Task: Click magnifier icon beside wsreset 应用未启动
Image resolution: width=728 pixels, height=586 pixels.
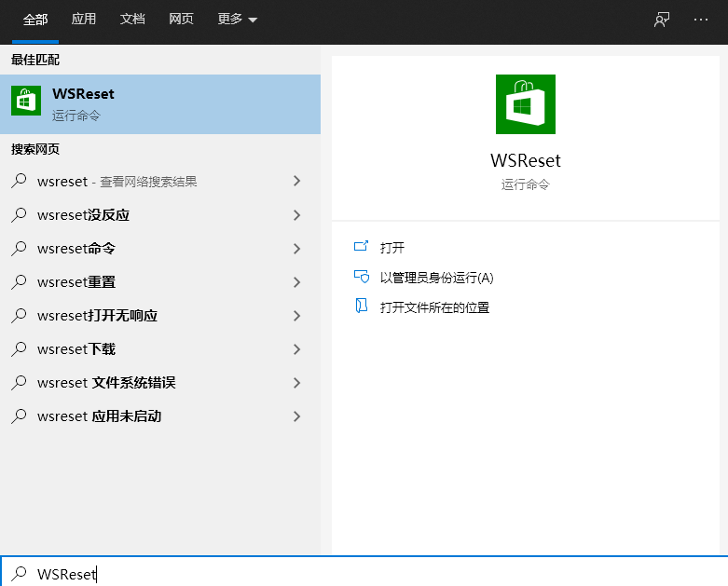Action: pyautogui.click(x=19, y=416)
